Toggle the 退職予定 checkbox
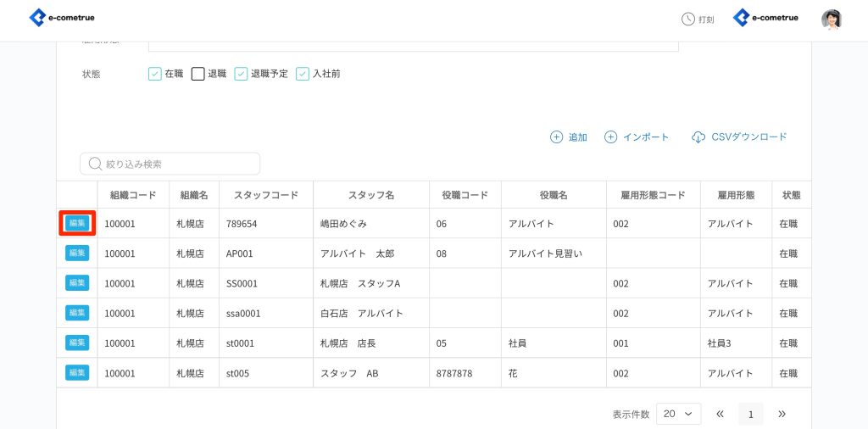 (x=241, y=74)
